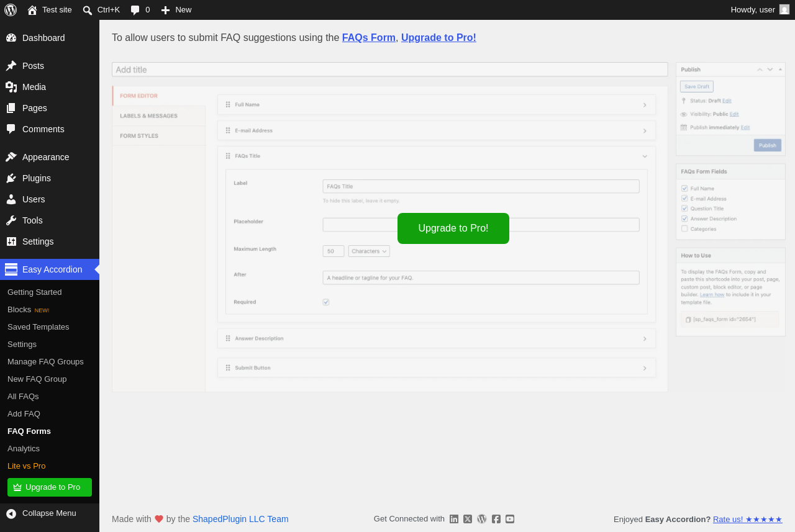Move Publish box down arrow
795x532 pixels.
click(x=770, y=70)
